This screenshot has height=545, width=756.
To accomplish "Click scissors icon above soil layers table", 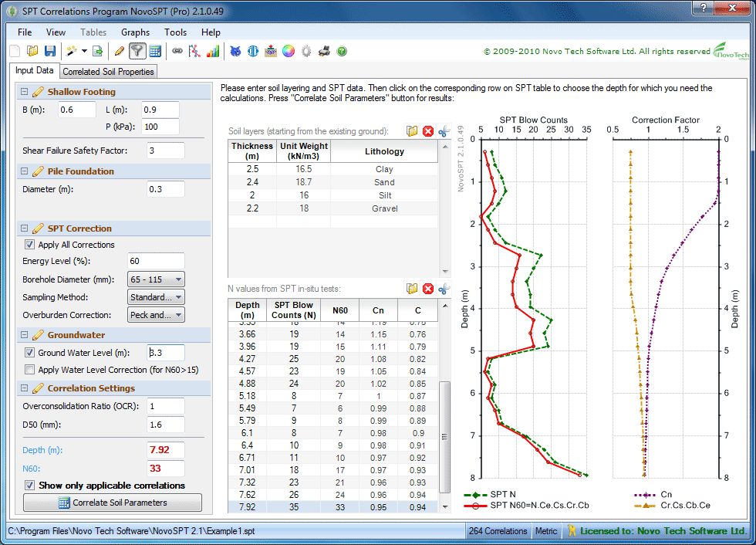I will [x=444, y=131].
